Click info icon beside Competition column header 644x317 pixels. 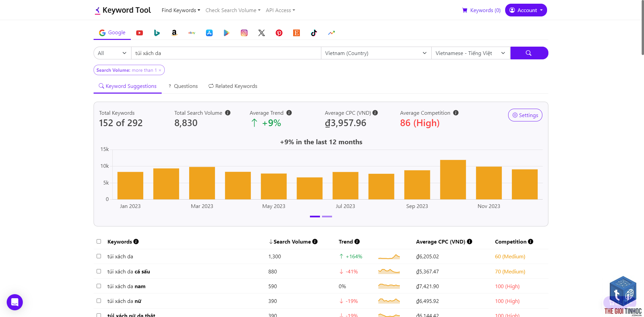[x=531, y=242]
